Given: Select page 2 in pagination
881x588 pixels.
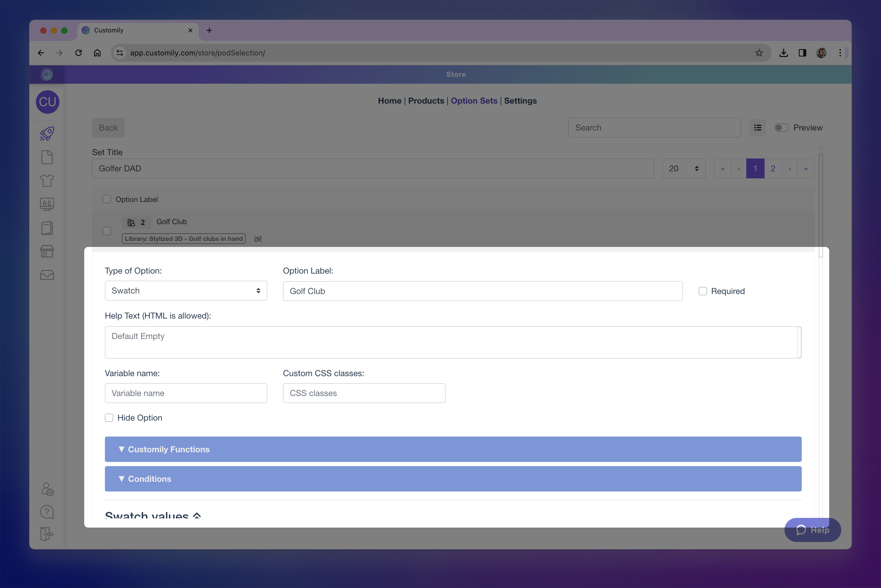Looking at the screenshot, I should pyautogui.click(x=773, y=168).
